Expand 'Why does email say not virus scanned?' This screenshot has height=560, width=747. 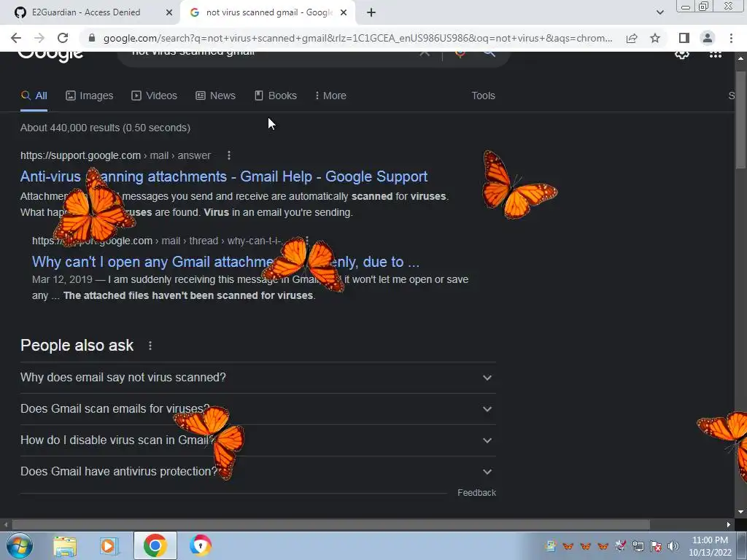[x=258, y=378]
